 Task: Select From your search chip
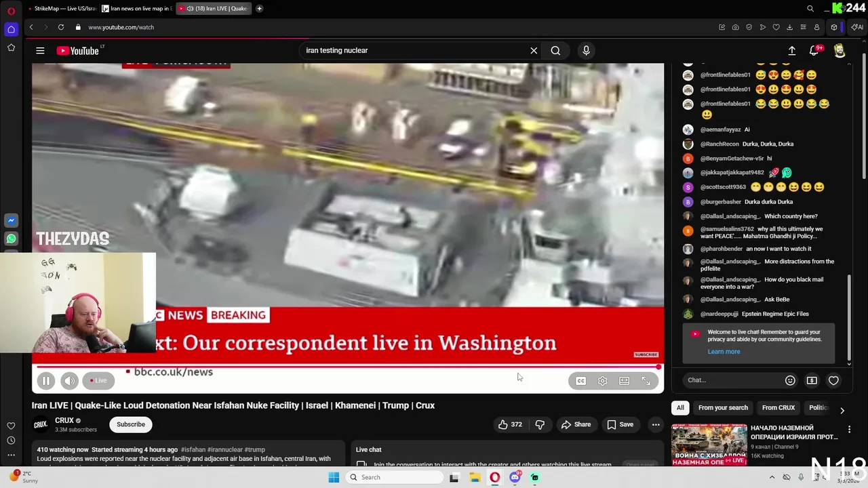click(723, 408)
